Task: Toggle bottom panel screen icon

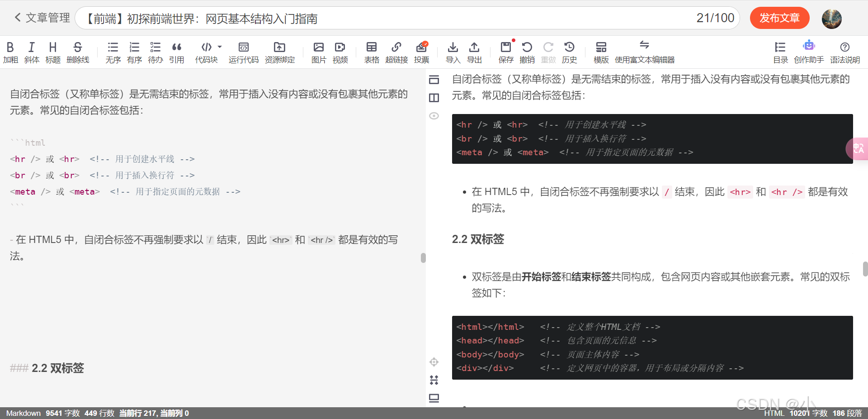Action: [x=434, y=398]
